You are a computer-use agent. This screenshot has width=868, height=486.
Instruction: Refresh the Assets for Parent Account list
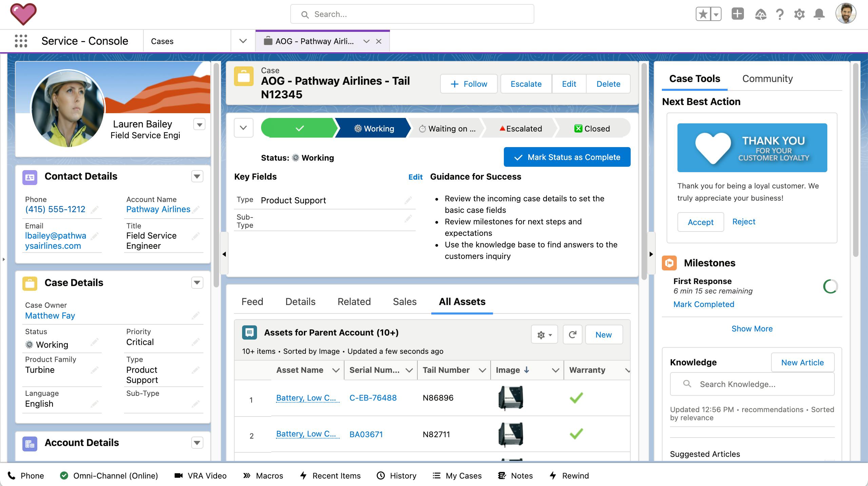572,335
